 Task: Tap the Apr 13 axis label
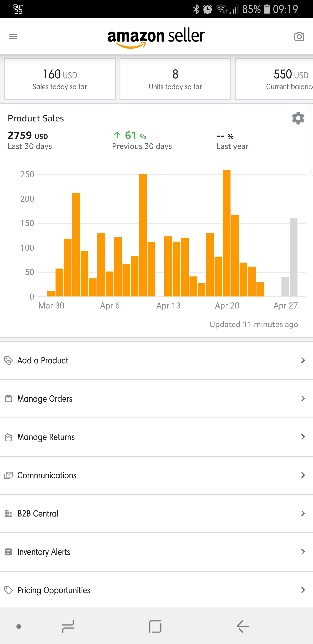pos(168,305)
